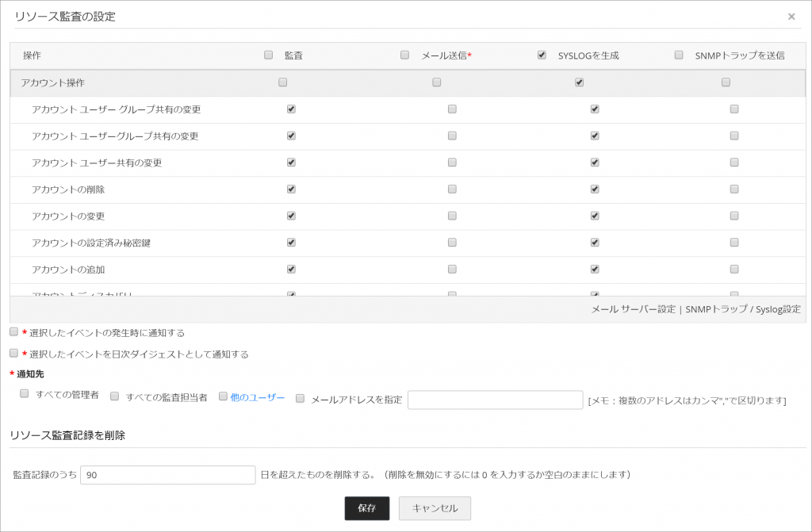This screenshot has height=532, width=812.
Task: Click the キャンセル button
Action: pyautogui.click(x=435, y=508)
